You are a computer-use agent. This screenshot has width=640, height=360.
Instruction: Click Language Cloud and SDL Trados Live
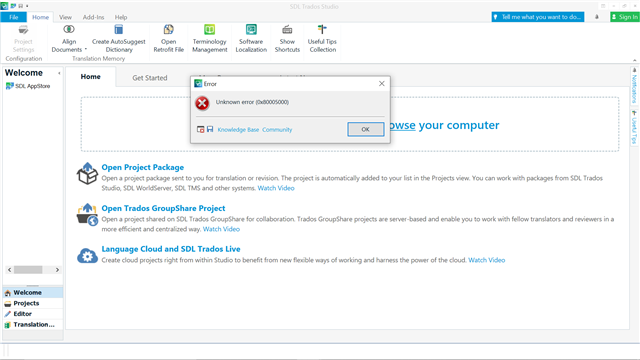(x=171, y=249)
